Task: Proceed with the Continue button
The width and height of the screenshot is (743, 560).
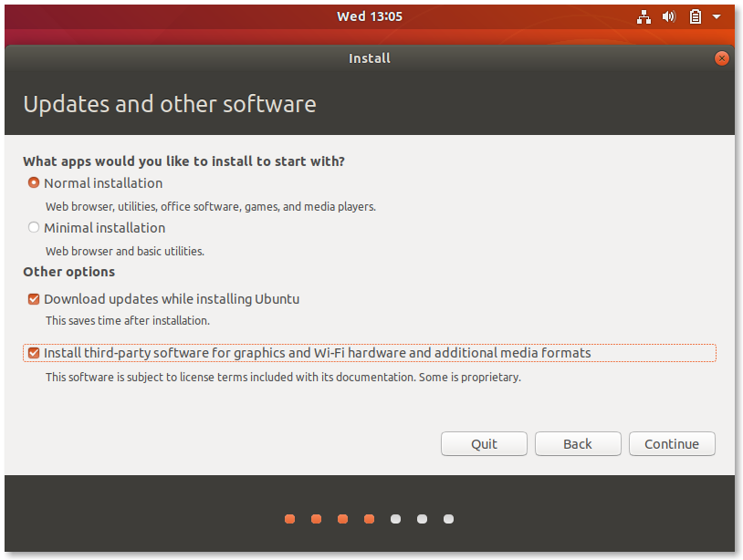Action: pyautogui.click(x=672, y=443)
